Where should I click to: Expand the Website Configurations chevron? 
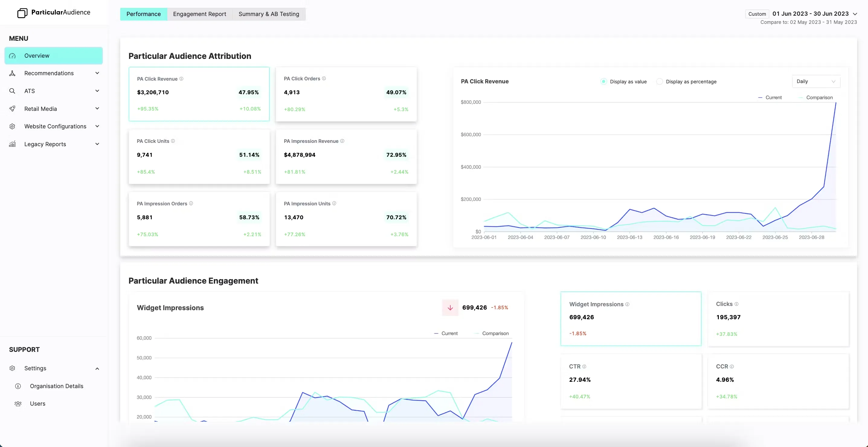point(97,126)
